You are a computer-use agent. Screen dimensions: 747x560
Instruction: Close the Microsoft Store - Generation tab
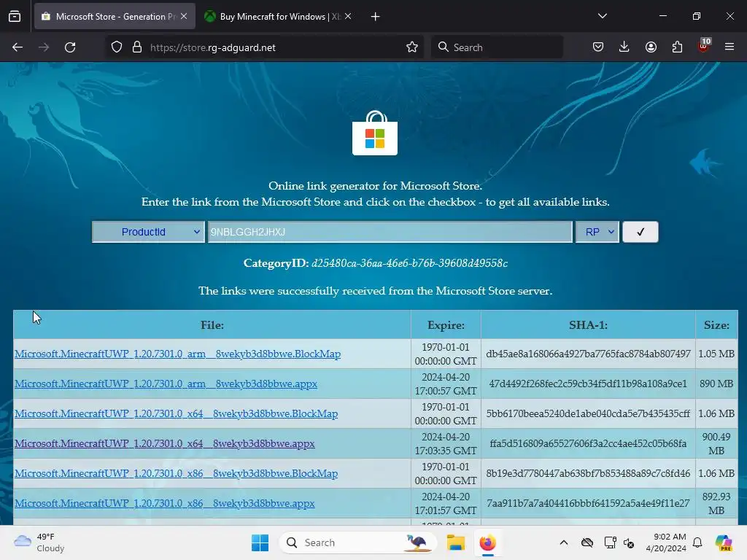(184, 16)
